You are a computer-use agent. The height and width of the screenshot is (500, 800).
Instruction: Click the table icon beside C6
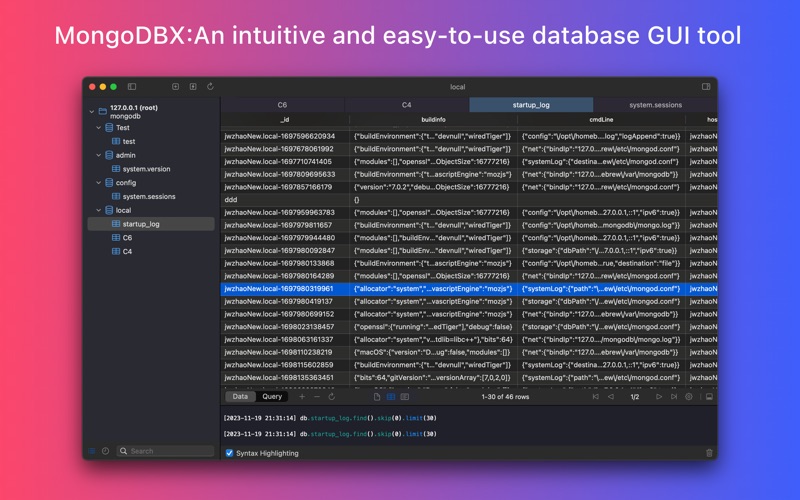point(116,238)
